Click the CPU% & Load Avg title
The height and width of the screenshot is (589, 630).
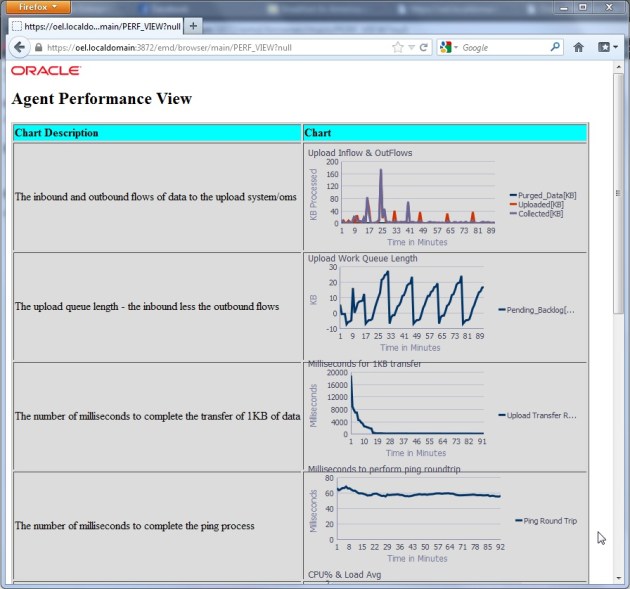tap(344, 575)
